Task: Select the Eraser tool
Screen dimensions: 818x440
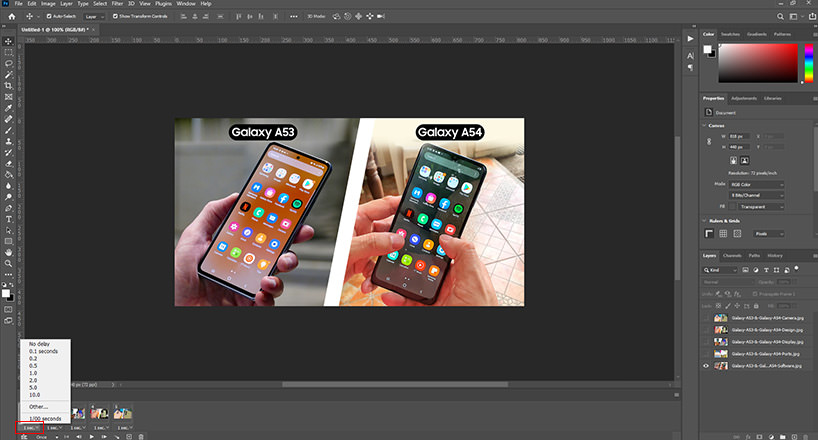Action: pyautogui.click(x=8, y=163)
